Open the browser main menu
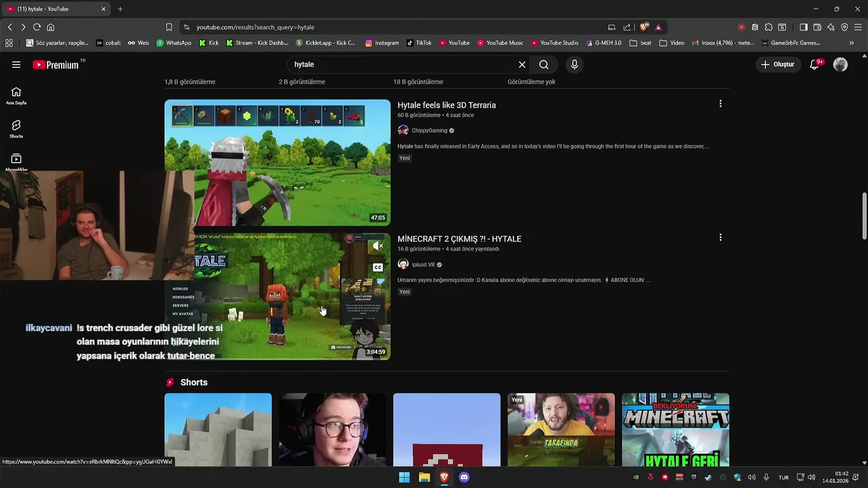This screenshot has width=868, height=488. (858, 27)
